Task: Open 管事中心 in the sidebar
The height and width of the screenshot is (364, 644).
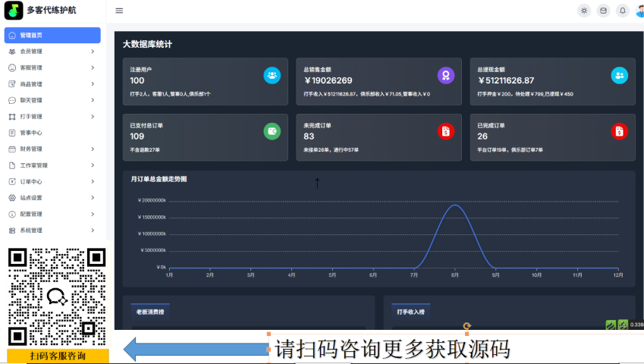Action: pyautogui.click(x=31, y=133)
